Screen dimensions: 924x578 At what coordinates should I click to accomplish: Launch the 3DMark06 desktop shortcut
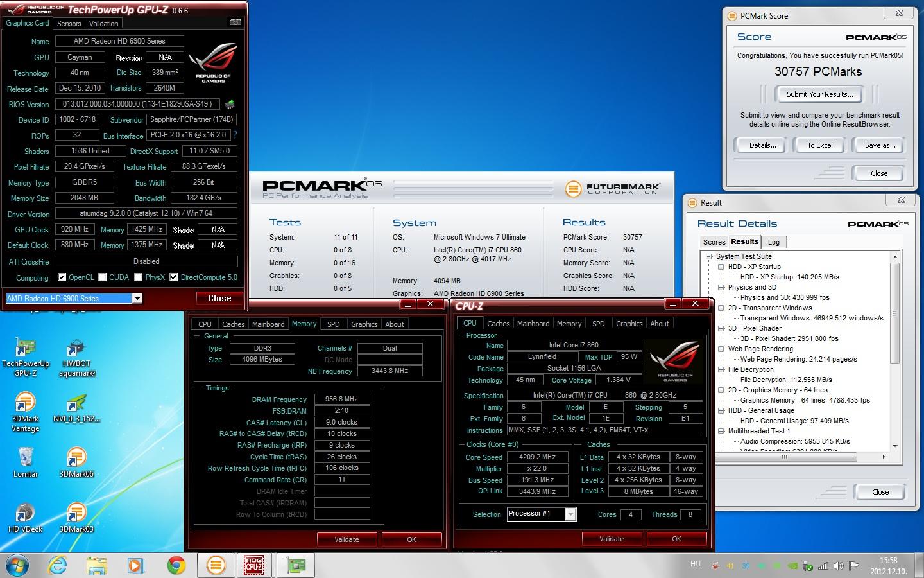(76, 462)
